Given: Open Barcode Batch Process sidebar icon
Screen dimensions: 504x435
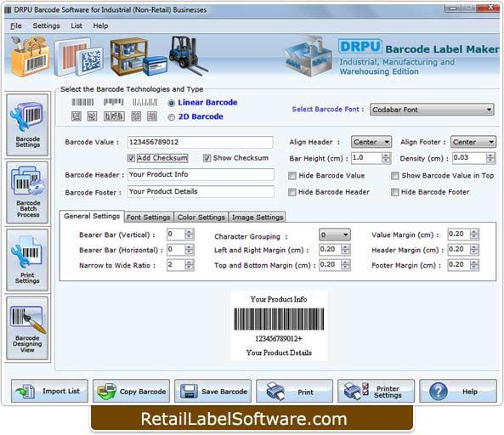Looking at the screenshot, I should (27, 192).
